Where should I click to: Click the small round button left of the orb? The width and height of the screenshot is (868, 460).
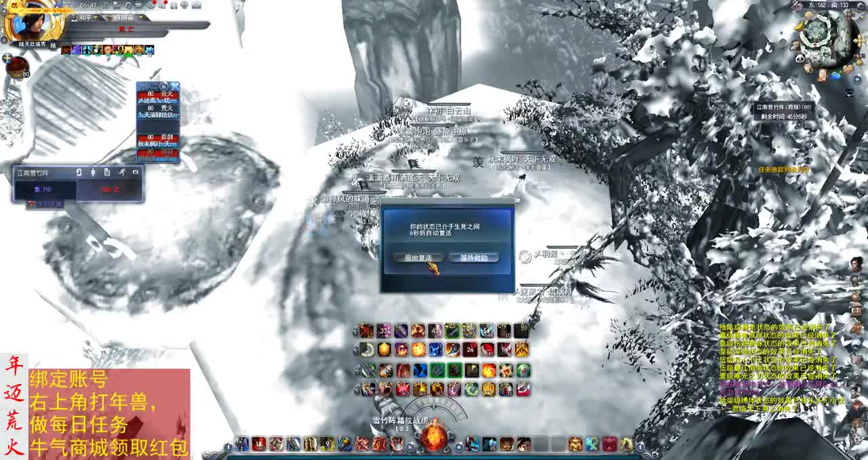(x=410, y=446)
